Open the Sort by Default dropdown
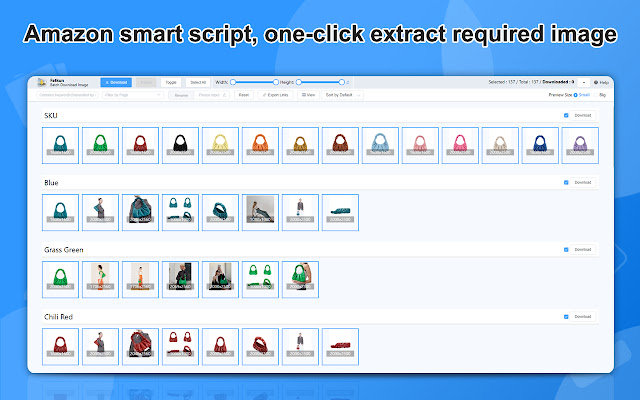The height and width of the screenshot is (400, 640). tap(342, 95)
